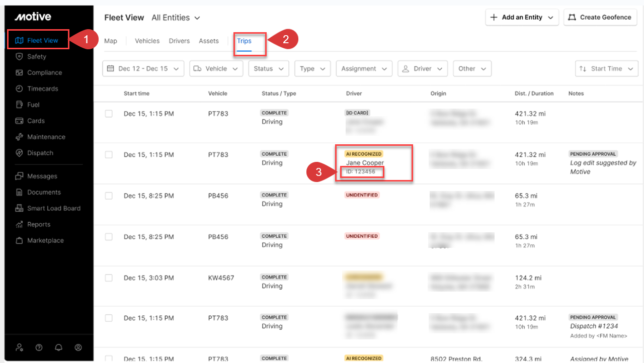The image size is (644, 363).
Task: Select the Jane Cooper trip checkbox
Action: click(x=109, y=155)
